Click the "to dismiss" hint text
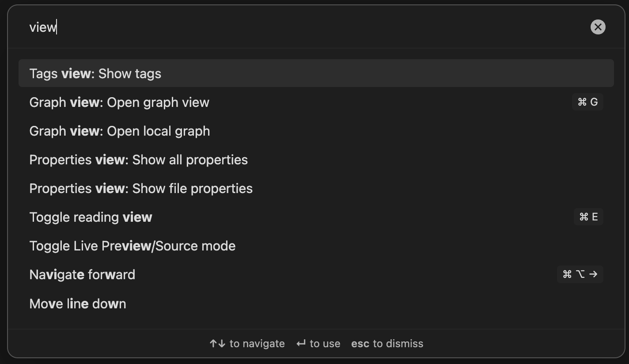 (x=398, y=344)
